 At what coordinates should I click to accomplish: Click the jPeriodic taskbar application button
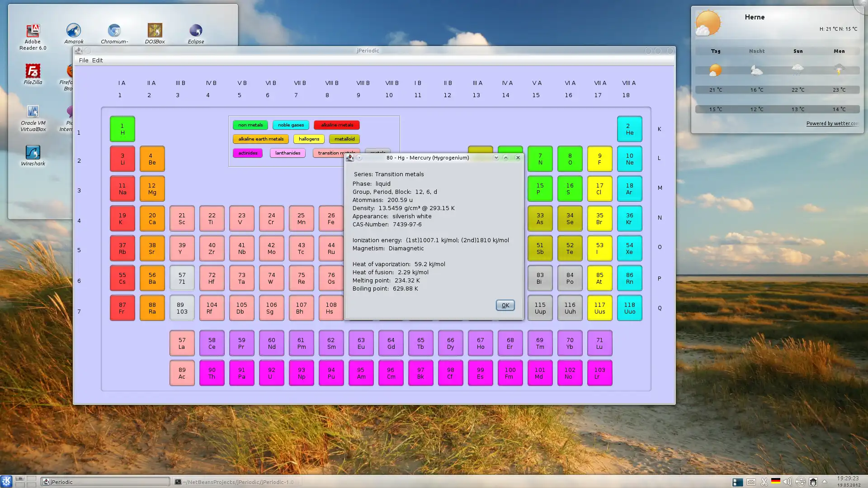[104, 481]
